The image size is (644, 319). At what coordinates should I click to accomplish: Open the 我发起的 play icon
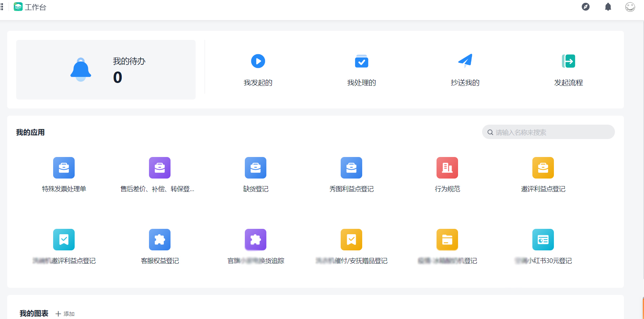pyautogui.click(x=258, y=61)
